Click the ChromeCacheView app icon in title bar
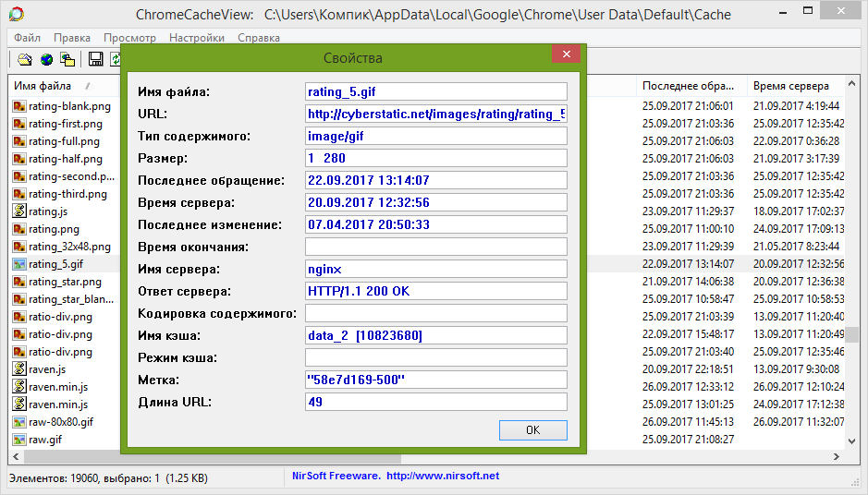This screenshot has width=868, height=495. pos(15,15)
